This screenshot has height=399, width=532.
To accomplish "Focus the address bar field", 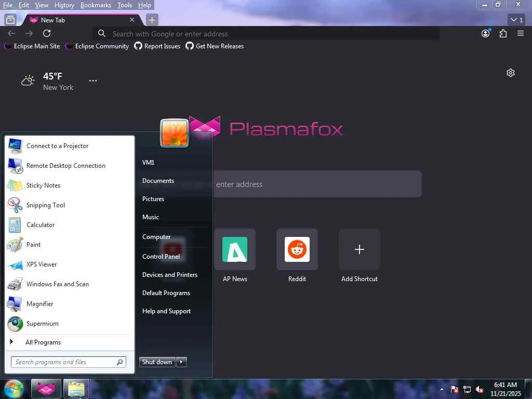I will tap(267, 34).
